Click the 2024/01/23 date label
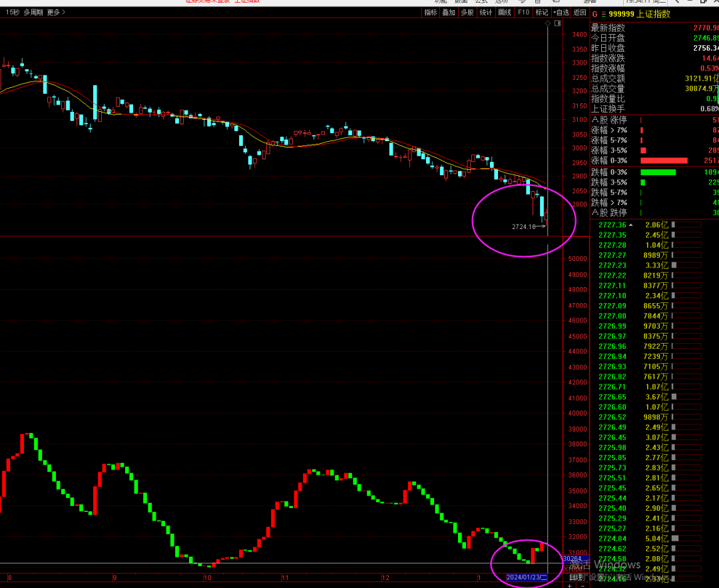Viewport: 719px width, 588px height. tap(527, 577)
